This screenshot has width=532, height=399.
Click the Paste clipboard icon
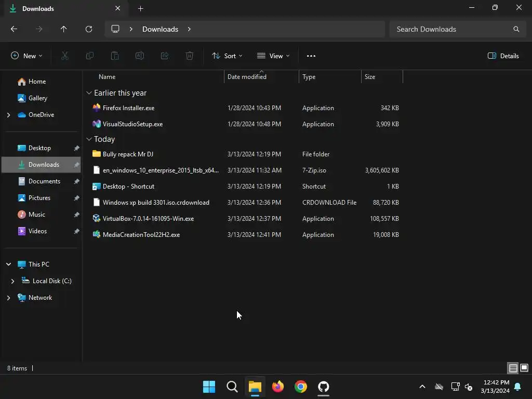point(115,56)
